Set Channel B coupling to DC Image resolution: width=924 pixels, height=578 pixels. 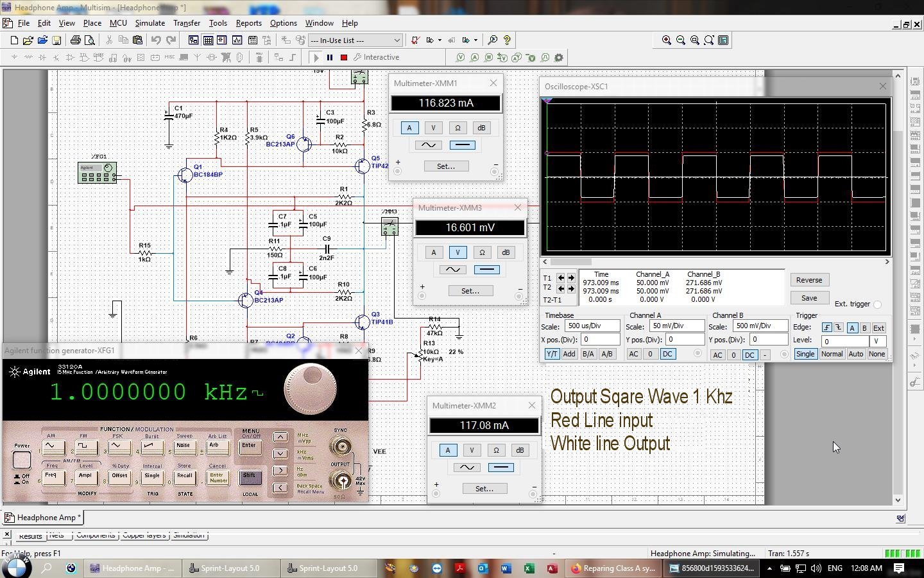click(x=749, y=355)
